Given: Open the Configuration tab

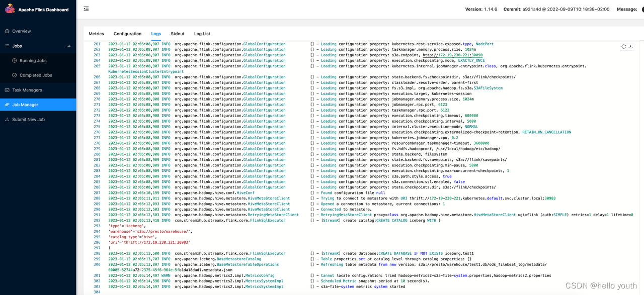Looking at the screenshot, I should pos(127,34).
